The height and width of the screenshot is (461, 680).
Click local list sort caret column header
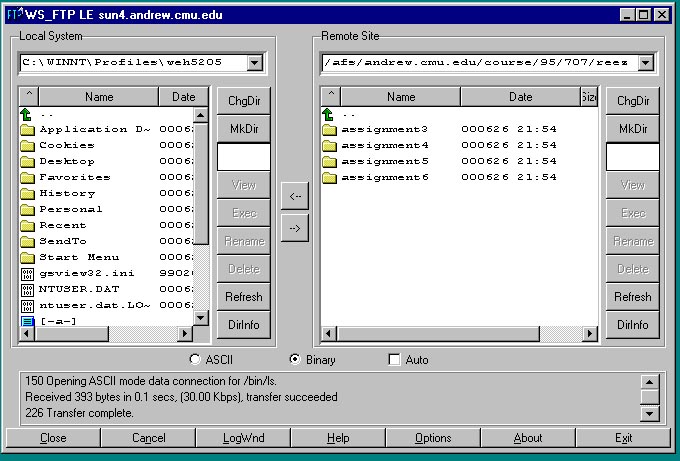[29, 96]
